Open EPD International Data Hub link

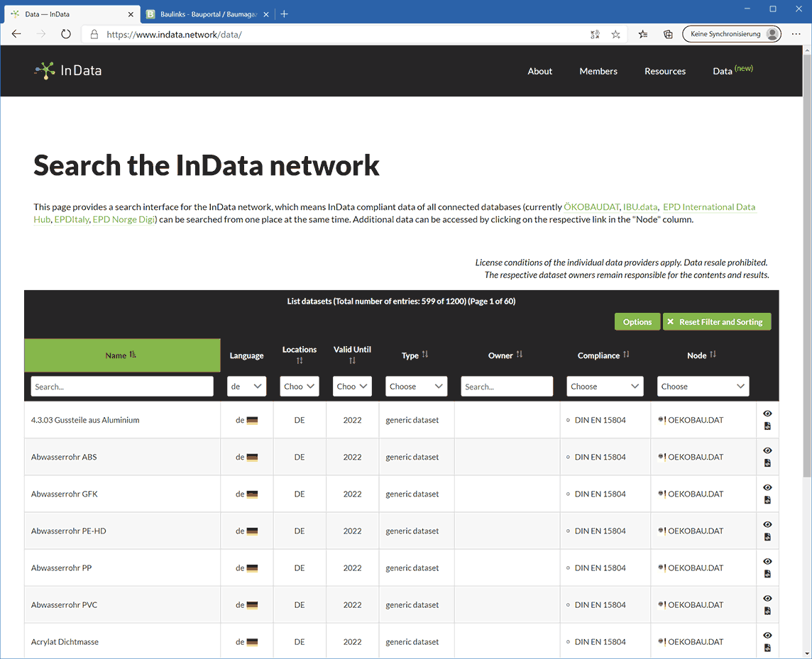pos(709,207)
